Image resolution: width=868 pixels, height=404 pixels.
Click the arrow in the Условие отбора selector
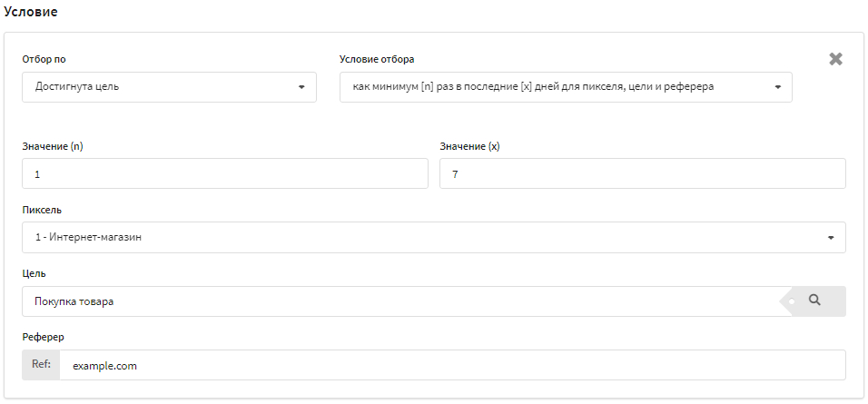(x=778, y=88)
